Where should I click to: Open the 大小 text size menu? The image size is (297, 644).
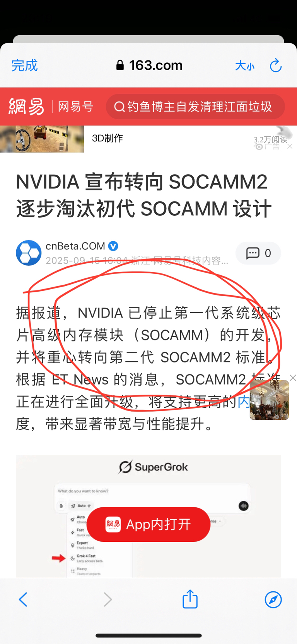click(x=245, y=66)
